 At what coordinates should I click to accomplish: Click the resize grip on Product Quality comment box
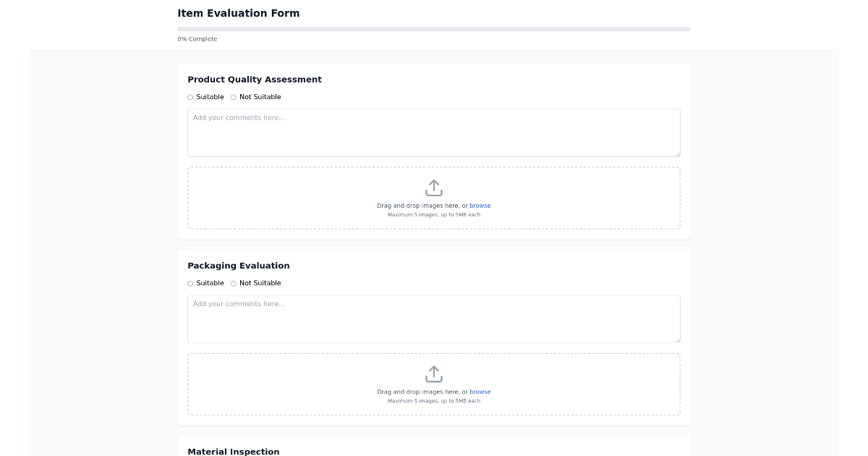tap(677, 154)
